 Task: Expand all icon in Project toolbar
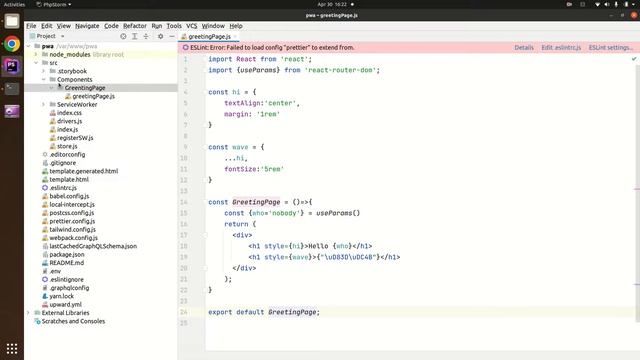(x=135, y=36)
